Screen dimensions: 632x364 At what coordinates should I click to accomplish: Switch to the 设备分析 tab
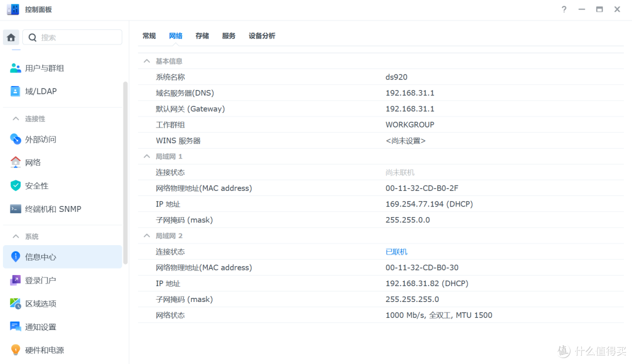click(x=262, y=36)
